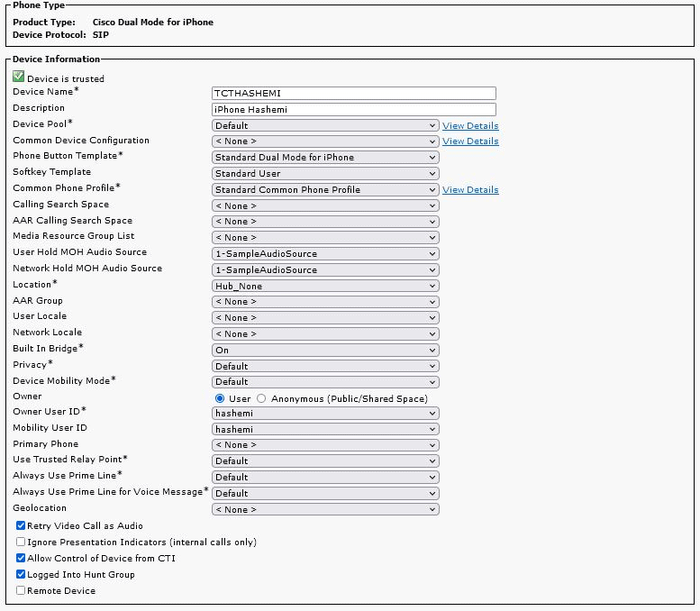The width and height of the screenshot is (700, 611).
Task: Enable Ignore Presentation Indicators checkbox
Action: pos(21,542)
